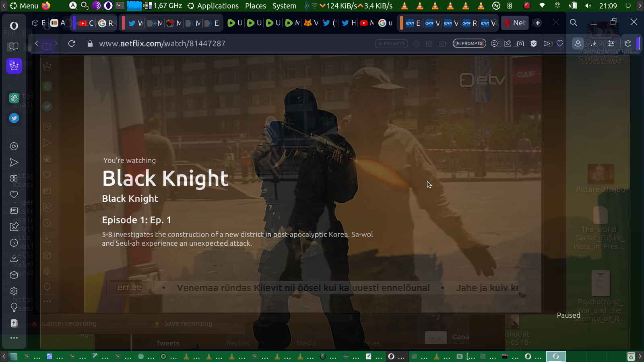The height and width of the screenshot is (362, 644).
Task: Open emoji smiley in address bar
Action: 495,43
